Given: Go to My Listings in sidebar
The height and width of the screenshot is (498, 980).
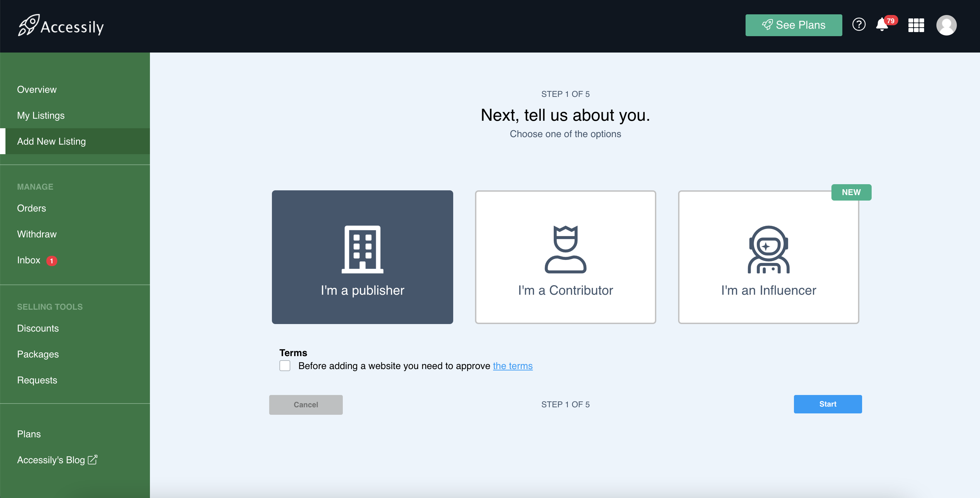Looking at the screenshot, I should coord(41,115).
